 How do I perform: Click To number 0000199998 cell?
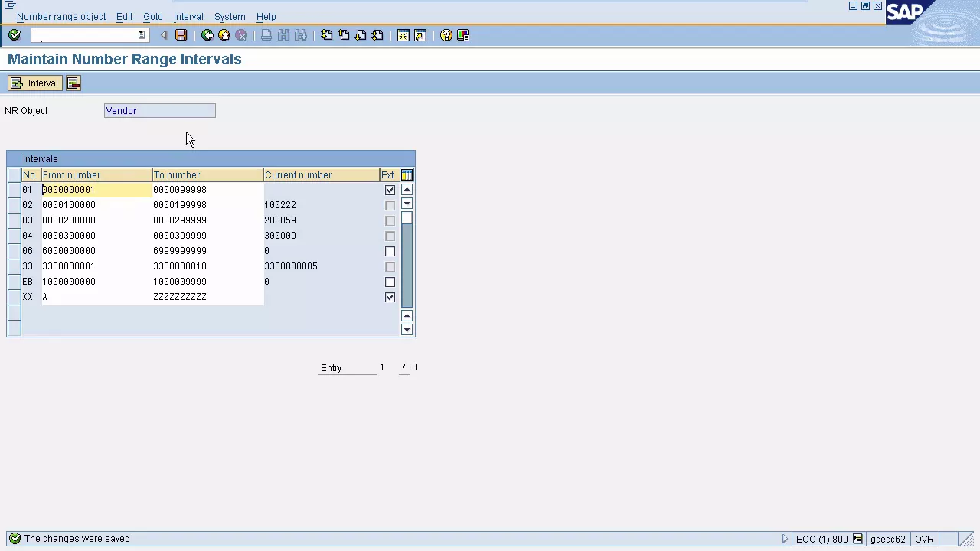pos(207,205)
